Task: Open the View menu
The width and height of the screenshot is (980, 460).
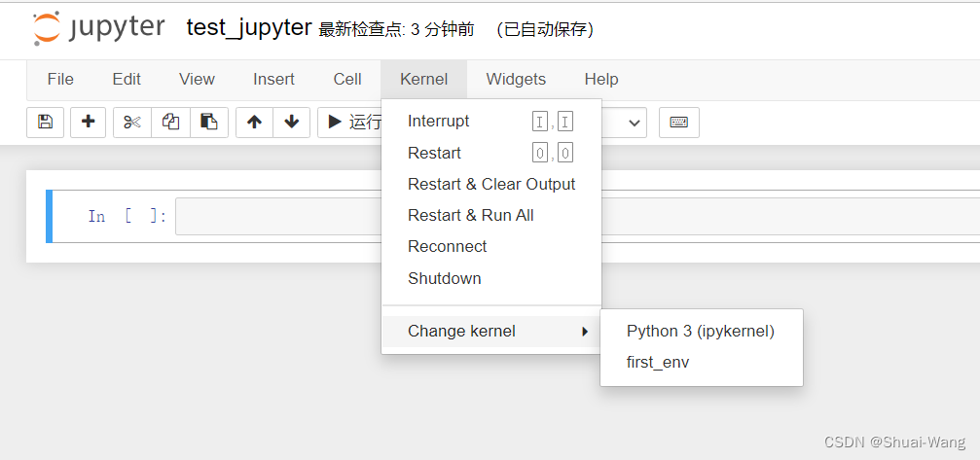Action: click(x=197, y=80)
